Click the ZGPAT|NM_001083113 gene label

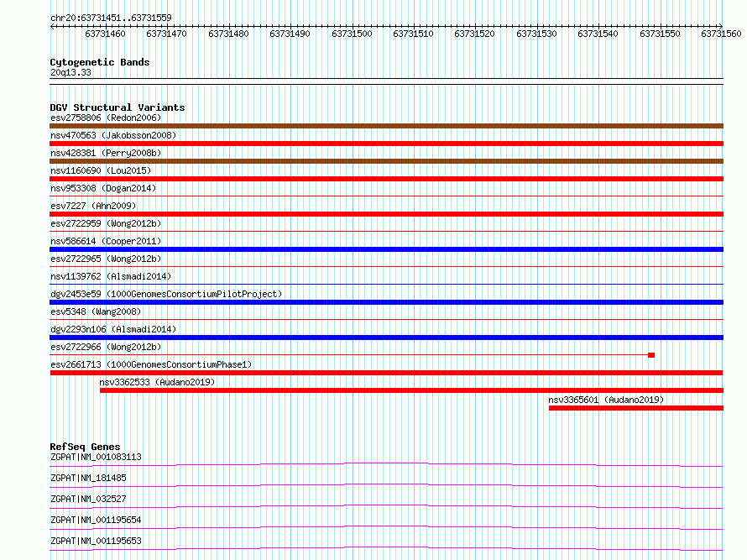click(96, 457)
